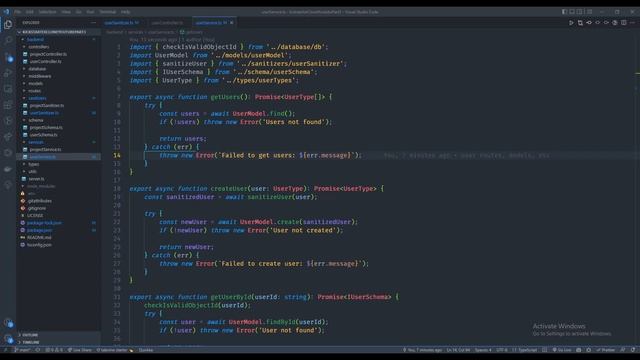Image resolution: width=640 pixels, height=360 pixels.
Task: Click git blame info in status bar
Action: [x=422, y=350]
